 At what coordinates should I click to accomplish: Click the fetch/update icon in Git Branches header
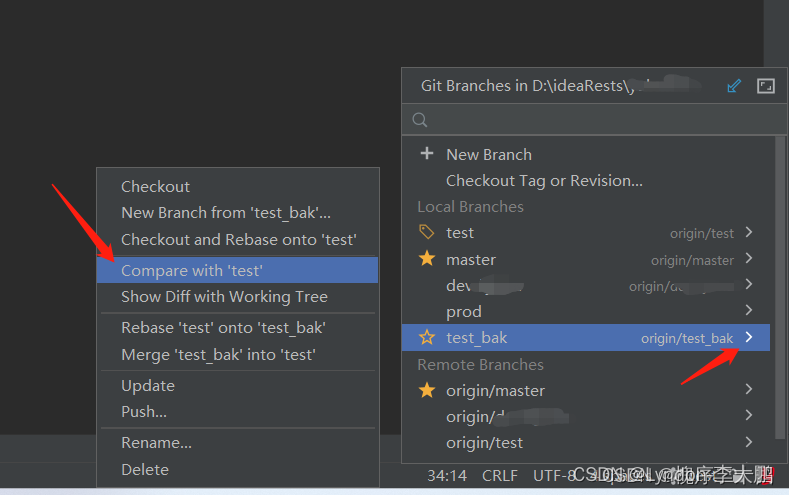734,86
